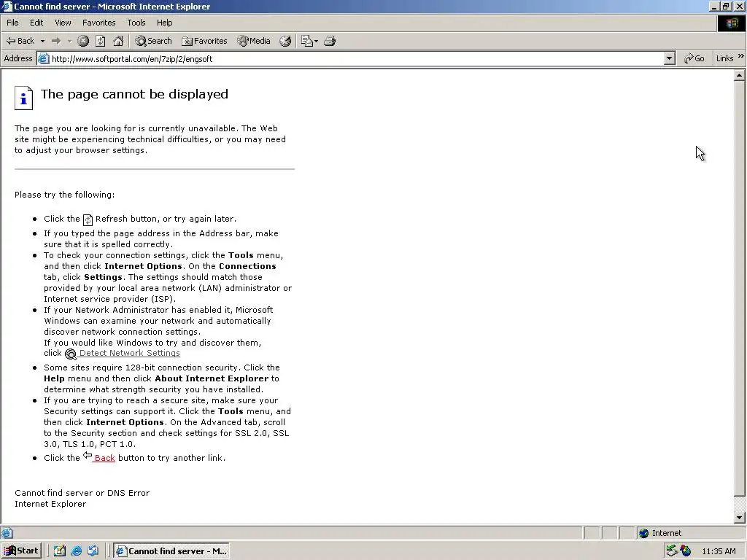Open the Tools menu
This screenshot has height=560, width=747.
click(x=136, y=23)
